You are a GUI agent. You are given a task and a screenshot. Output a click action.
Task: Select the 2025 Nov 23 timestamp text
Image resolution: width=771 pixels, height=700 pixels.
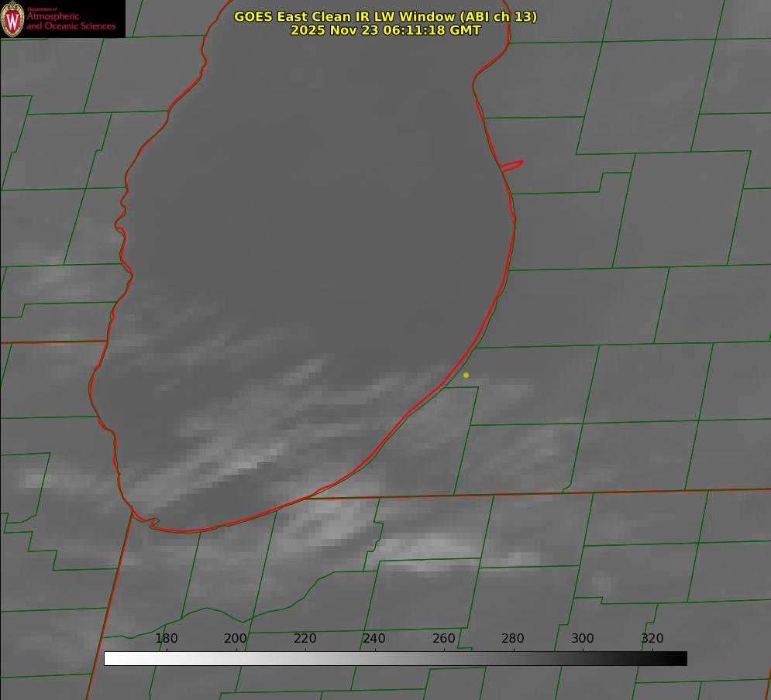pyautogui.click(x=385, y=31)
